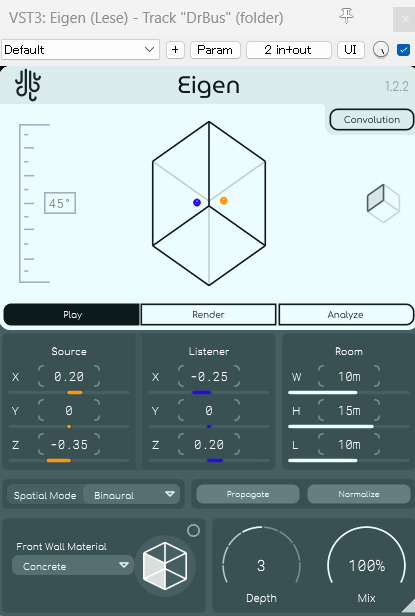The height and width of the screenshot is (616, 415).
Task: Click the wall selector cube icon
Action: pos(165,566)
